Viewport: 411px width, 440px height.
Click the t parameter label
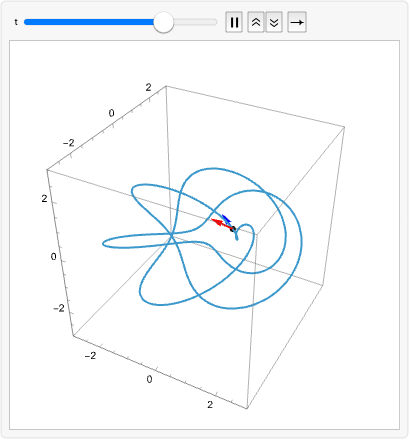[16, 22]
